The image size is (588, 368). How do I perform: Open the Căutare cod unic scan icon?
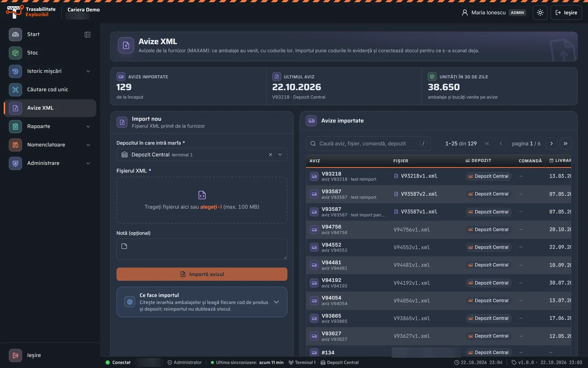coord(15,89)
